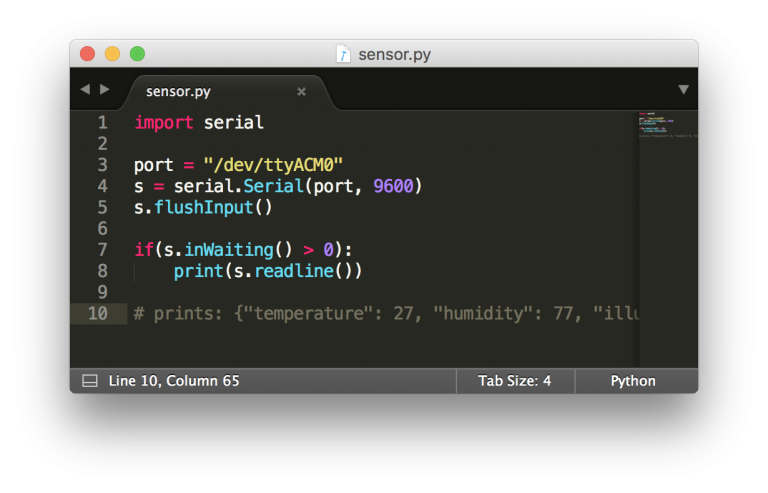The image size is (768, 493).
Task: Click the Line 10, Column 65 status text
Action: 173,381
